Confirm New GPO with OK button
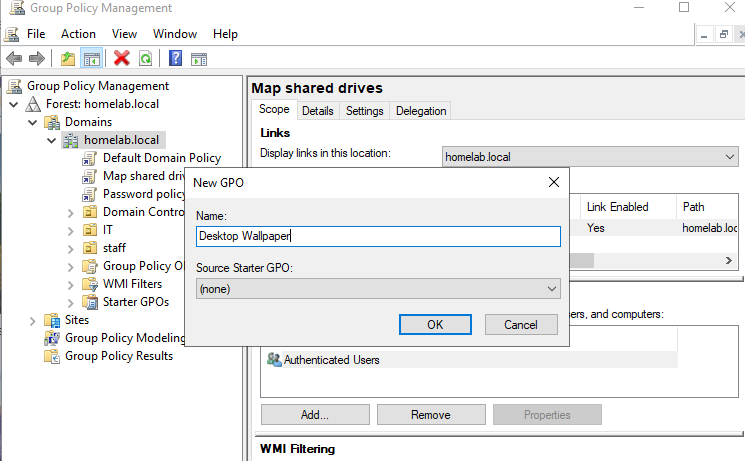The image size is (745, 461). pyautogui.click(x=435, y=325)
